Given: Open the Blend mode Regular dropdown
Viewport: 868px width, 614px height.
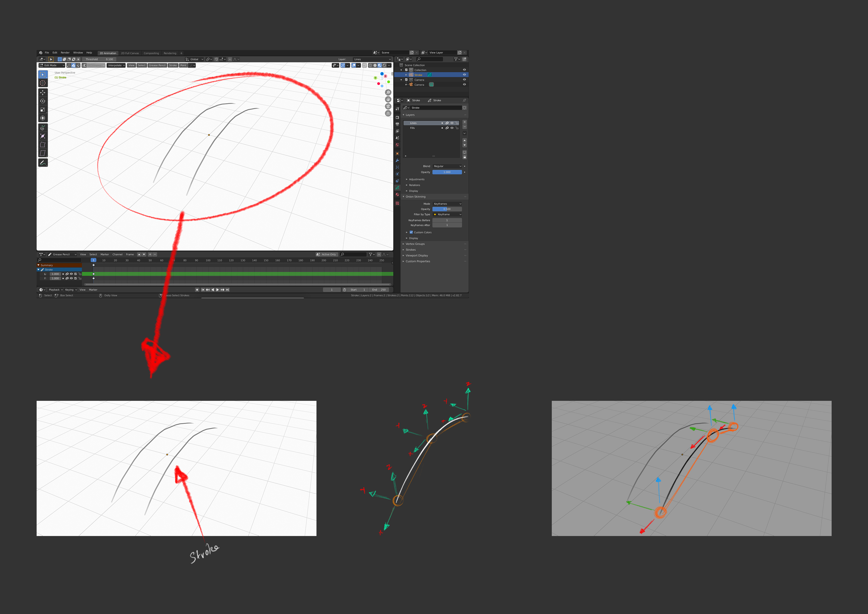Looking at the screenshot, I should click(x=447, y=166).
